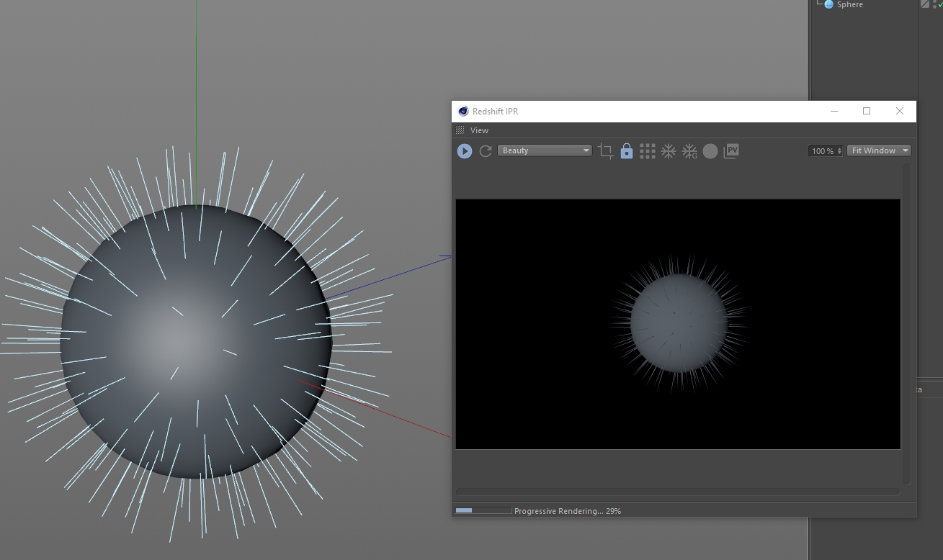Click the freeze geometry snowflake G icon
Viewport: 943px width, 560px height.
(689, 151)
